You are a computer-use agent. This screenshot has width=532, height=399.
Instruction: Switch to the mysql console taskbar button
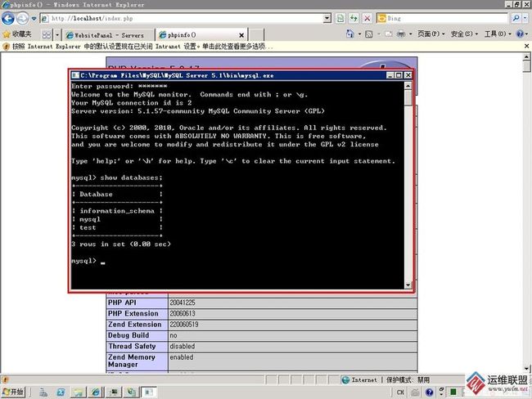tap(149, 392)
